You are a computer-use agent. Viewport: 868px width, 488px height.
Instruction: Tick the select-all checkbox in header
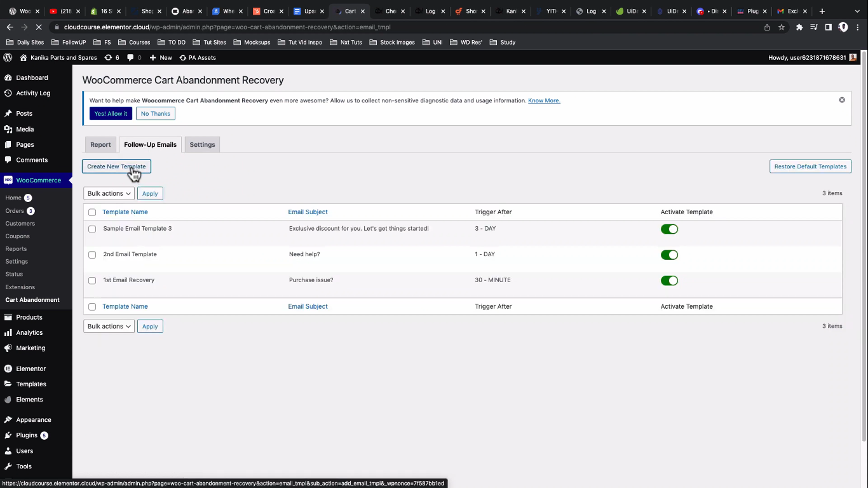pyautogui.click(x=92, y=212)
